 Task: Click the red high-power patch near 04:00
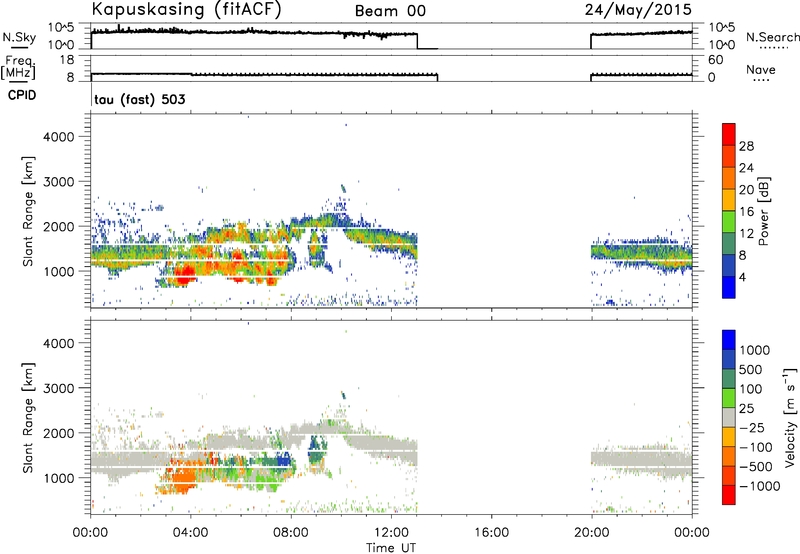(184, 276)
